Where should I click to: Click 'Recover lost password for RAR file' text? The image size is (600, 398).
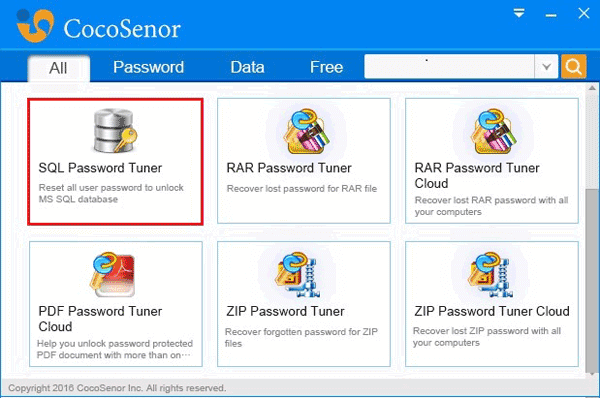coord(302,188)
